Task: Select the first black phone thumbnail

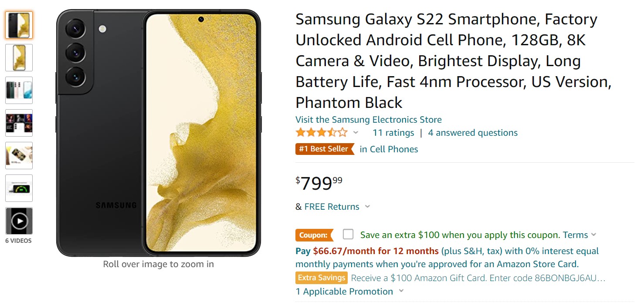Action: click(19, 25)
